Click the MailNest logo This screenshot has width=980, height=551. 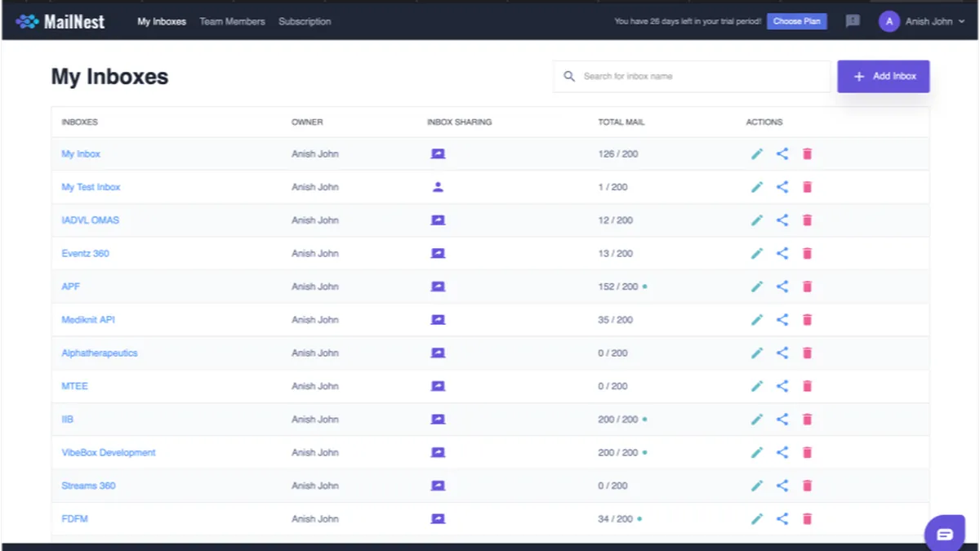(60, 21)
